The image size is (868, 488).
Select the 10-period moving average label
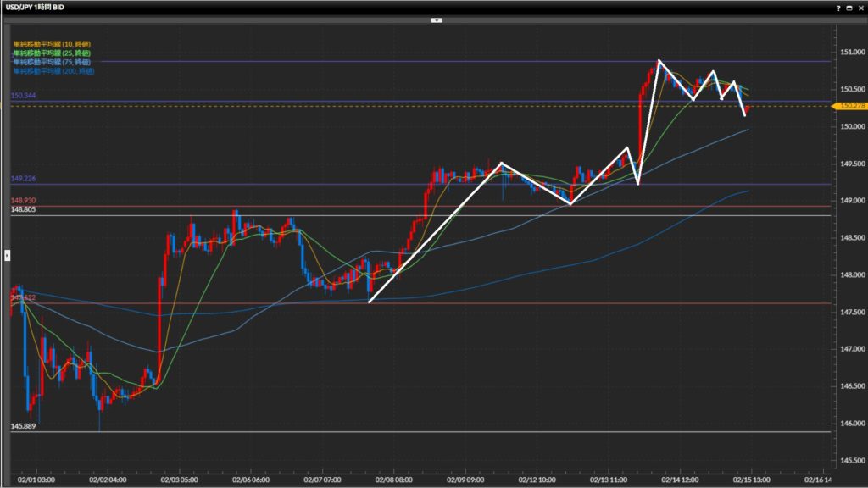pyautogui.click(x=51, y=43)
